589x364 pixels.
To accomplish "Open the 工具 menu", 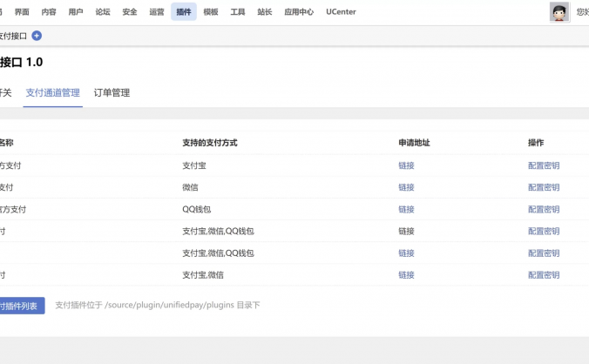I will 238,12.
